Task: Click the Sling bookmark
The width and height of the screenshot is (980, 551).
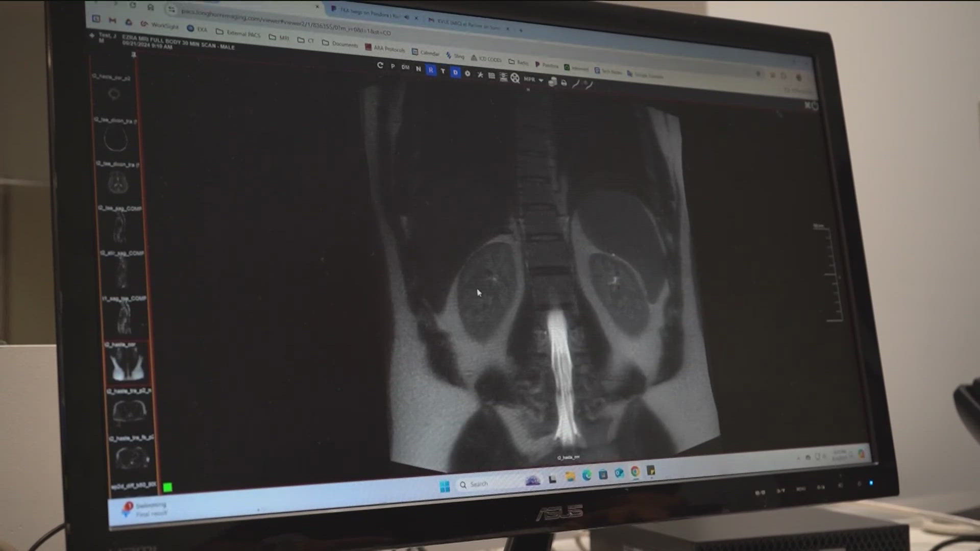Action: tap(455, 56)
